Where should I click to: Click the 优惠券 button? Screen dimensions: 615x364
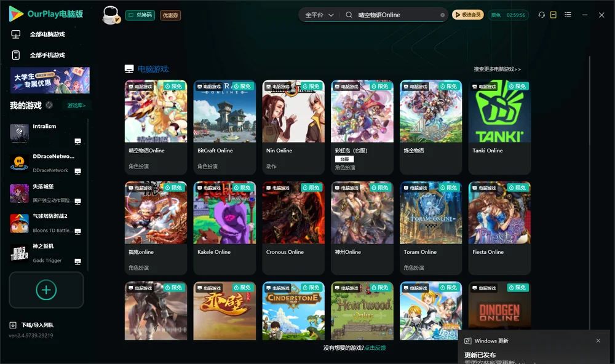[x=170, y=15]
